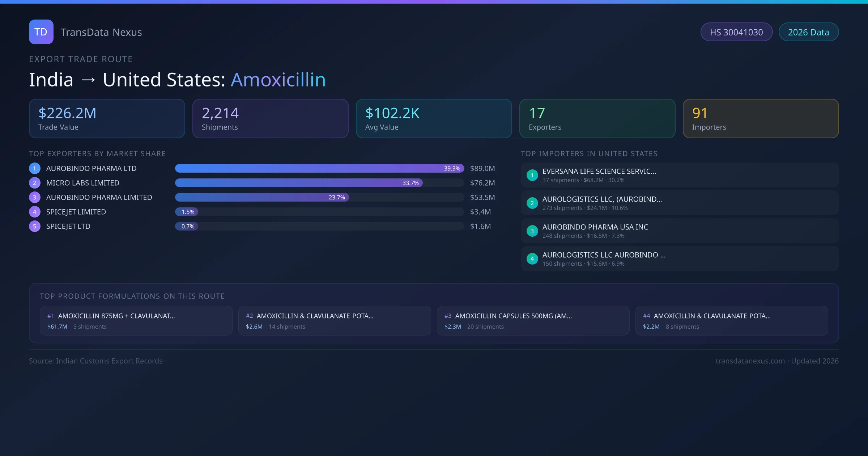Viewport: 868px width, 456px height.
Task: Click the 39.3% market share bar
Action: 319,168
